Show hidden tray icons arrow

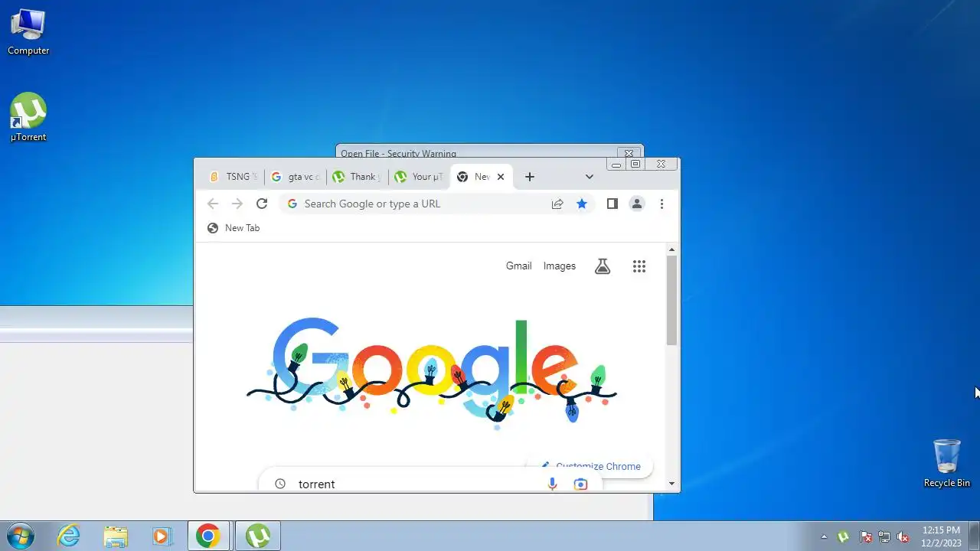pyautogui.click(x=824, y=536)
